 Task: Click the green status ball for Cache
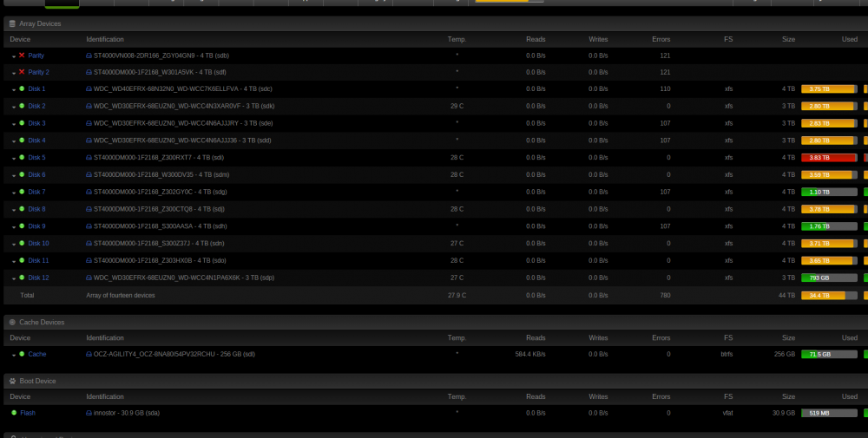(x=22, y=354)
